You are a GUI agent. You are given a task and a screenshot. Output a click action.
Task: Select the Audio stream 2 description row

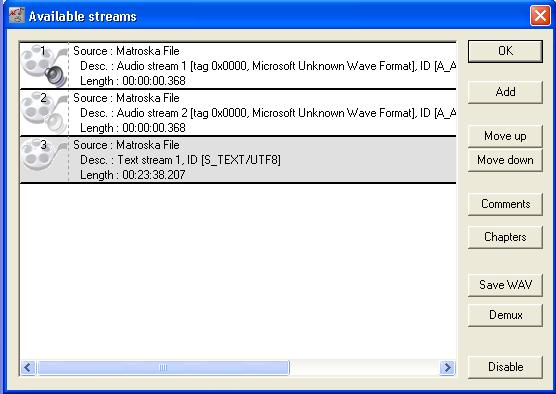pos(238,112)
